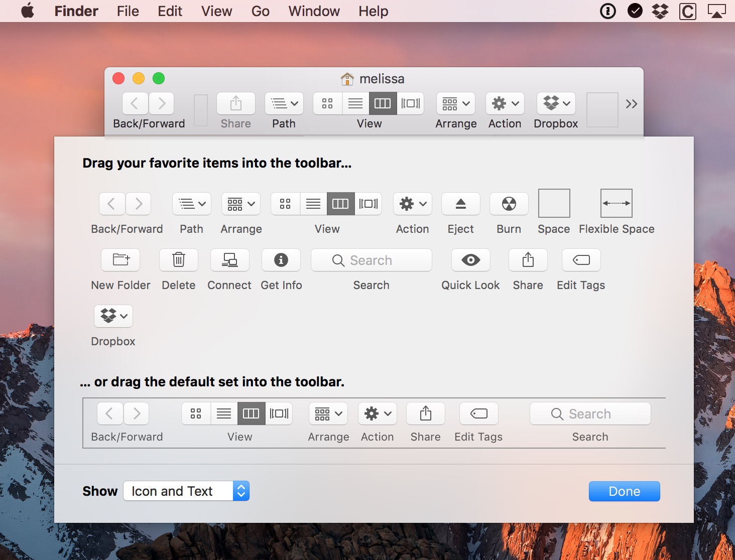Open the Arrange dropdown in window toolbar
The height and width of the screenshot is (560, 735).
[x=456, y=104]
